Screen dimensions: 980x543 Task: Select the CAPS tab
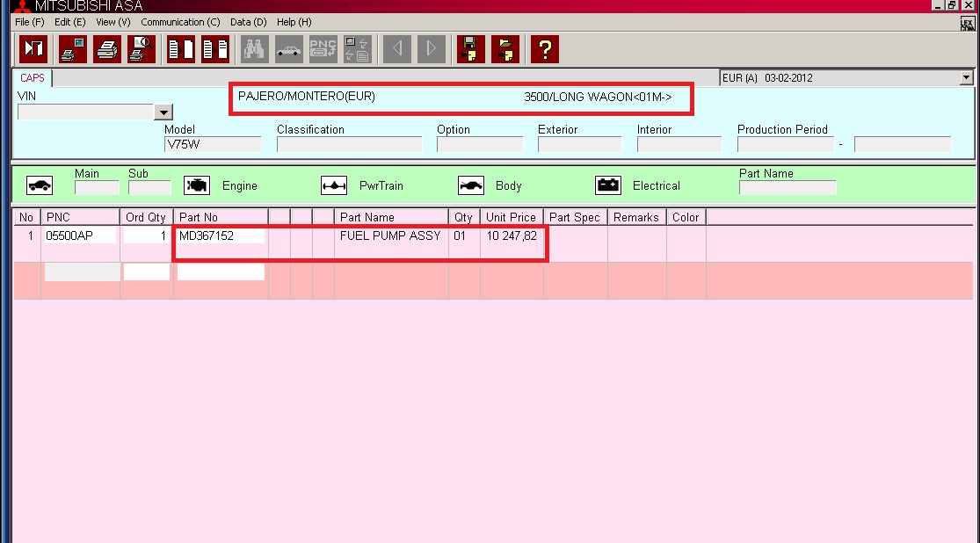pos(33,78)
